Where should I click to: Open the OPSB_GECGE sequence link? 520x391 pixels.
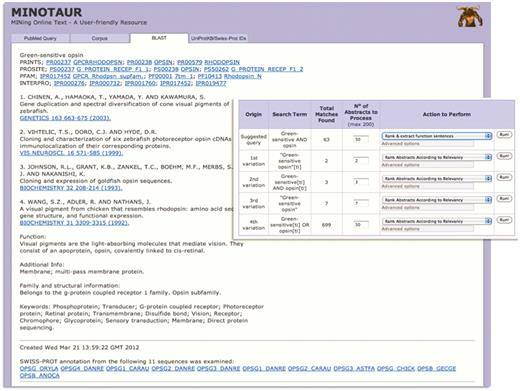(436, 369)
